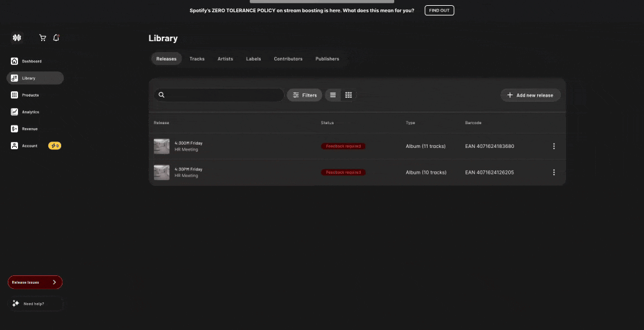This screenshot has width=644, height=330.
Task: Click the Status column header
Action: point(327,123)
